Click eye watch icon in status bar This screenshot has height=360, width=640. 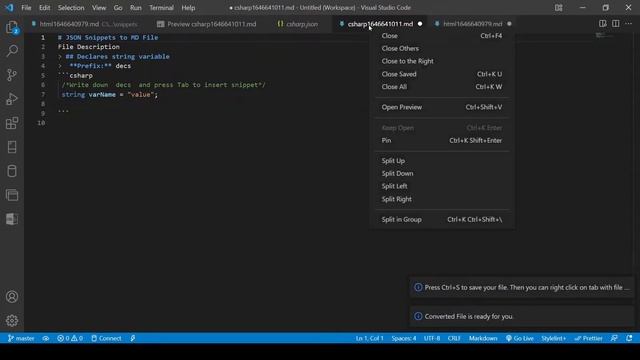pos(46,338)
